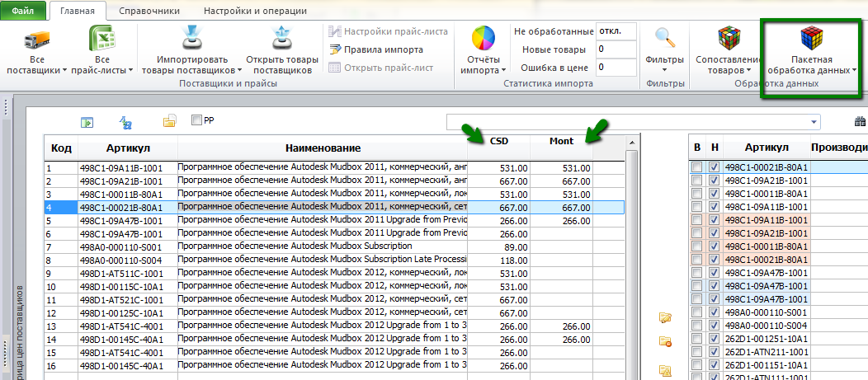The image size is (868, 380).
Task: Click folder with pencil icon between tables
Action: (665, 317)
